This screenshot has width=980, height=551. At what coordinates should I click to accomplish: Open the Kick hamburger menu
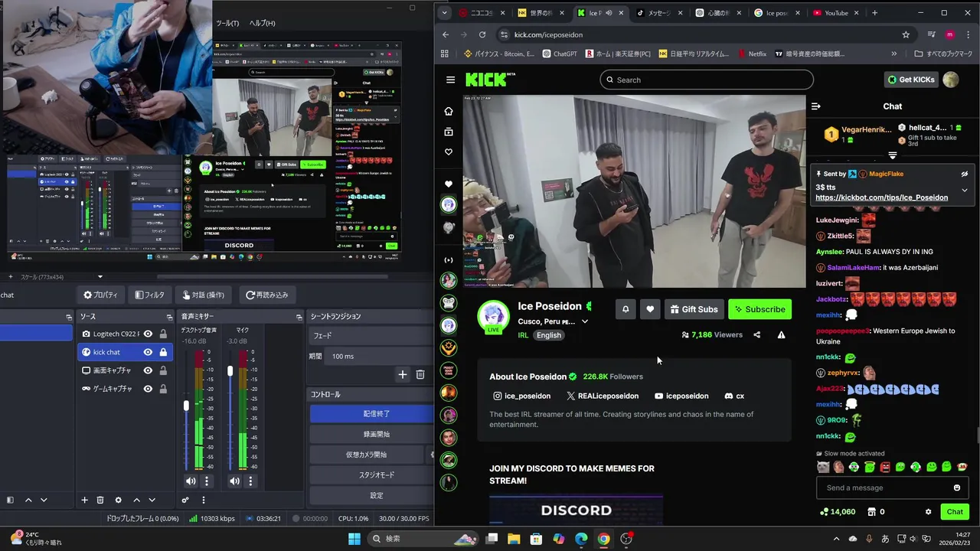coord(450,80)
